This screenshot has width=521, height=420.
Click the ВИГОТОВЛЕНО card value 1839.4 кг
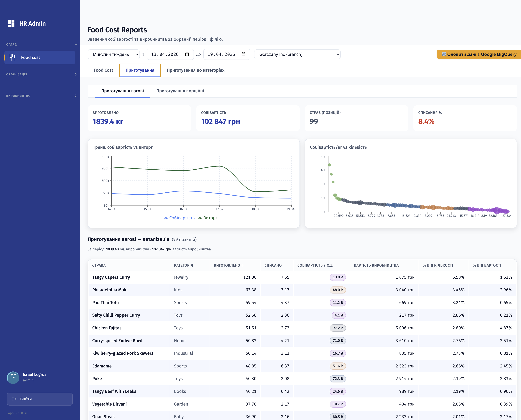coord(108,121)
